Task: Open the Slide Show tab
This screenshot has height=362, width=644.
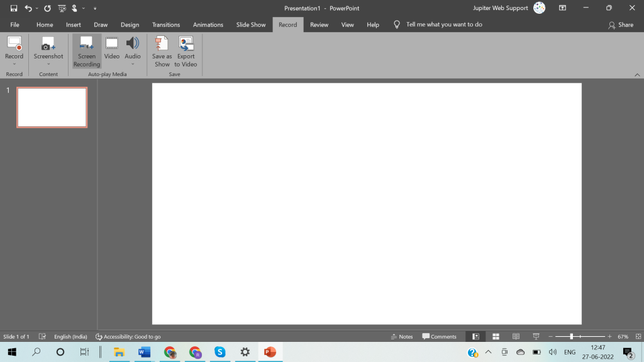Action: click(251, 25)
